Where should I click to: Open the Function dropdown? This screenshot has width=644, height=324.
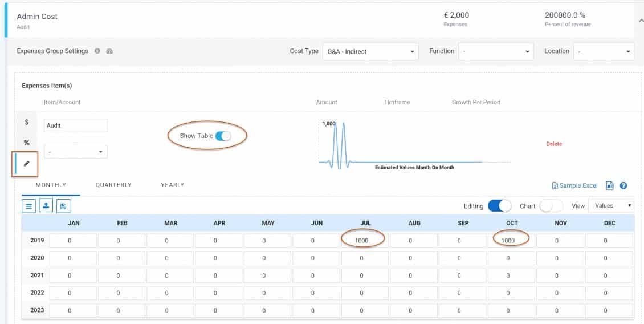[x=496, y=51]
